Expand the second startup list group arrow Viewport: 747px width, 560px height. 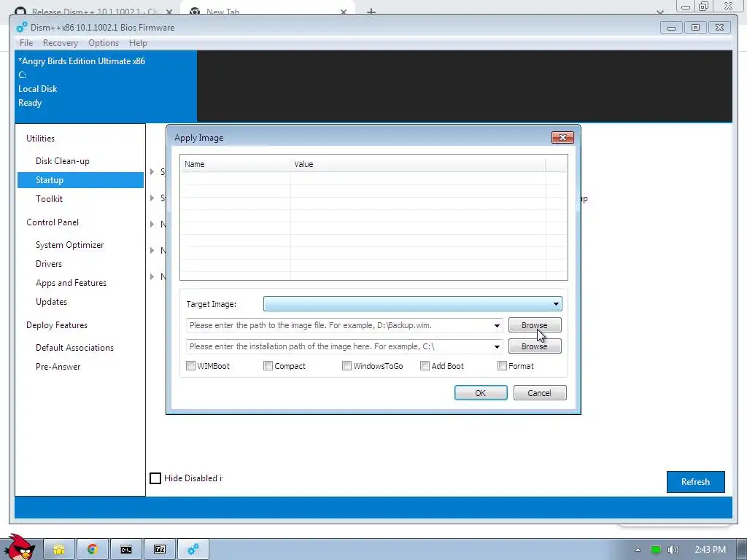tap(152, 198)
